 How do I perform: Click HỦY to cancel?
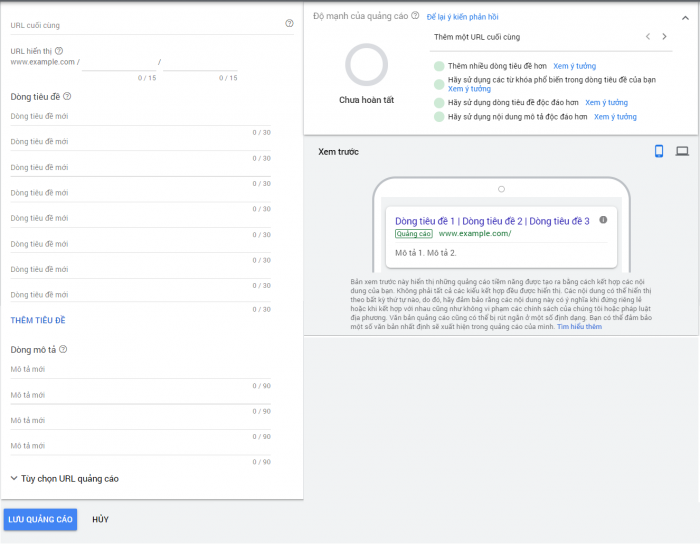(x=100, y=519)
